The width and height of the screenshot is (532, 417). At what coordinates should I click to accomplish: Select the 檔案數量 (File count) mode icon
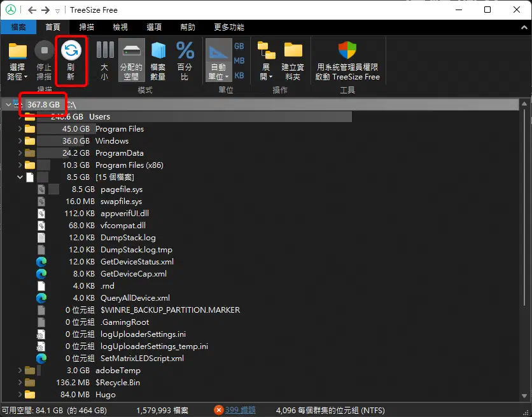point(158,51)
